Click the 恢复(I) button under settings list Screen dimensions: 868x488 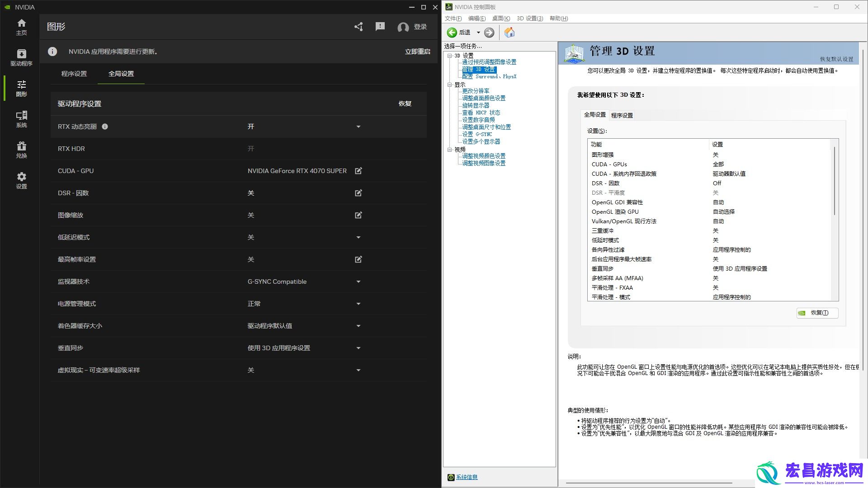click(817, 313)
